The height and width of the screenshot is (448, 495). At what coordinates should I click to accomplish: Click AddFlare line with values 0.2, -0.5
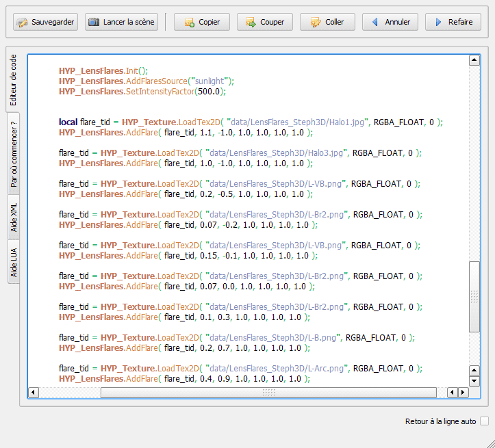click(x=186, y=194)
